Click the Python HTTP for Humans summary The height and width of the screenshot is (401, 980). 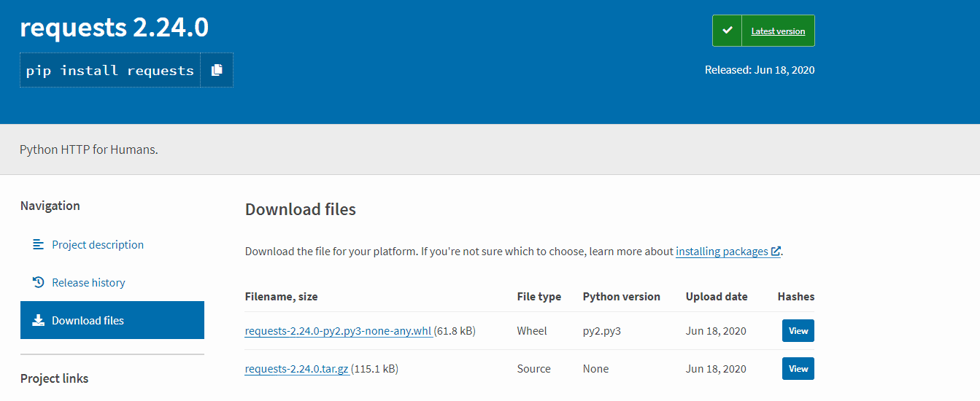click(x=89, y=149)
